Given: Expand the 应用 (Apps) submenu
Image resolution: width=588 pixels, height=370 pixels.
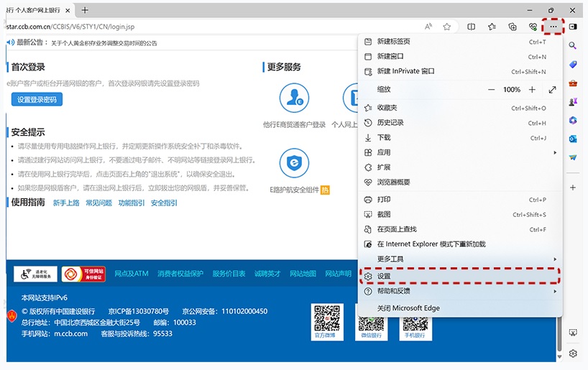Looking at the screenshot, I should point(460,152).
